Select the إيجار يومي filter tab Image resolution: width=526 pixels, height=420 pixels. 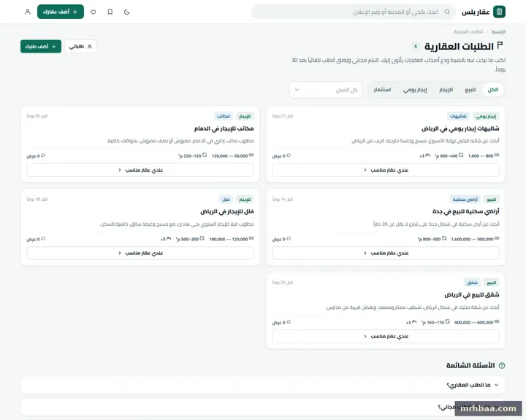coord(415,90)
